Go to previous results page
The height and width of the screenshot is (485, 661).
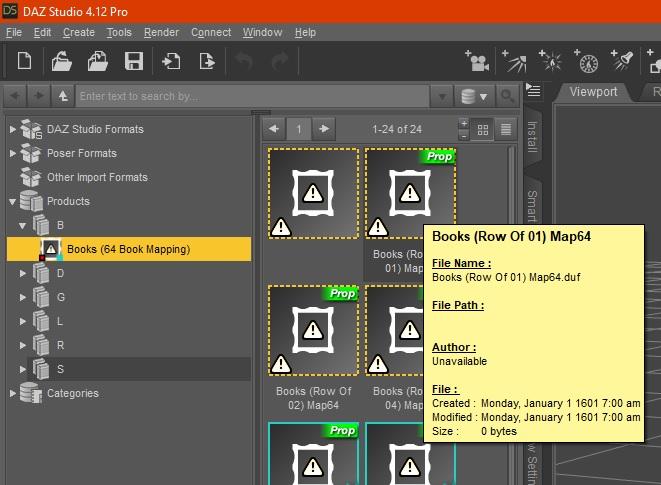point(274,129)
